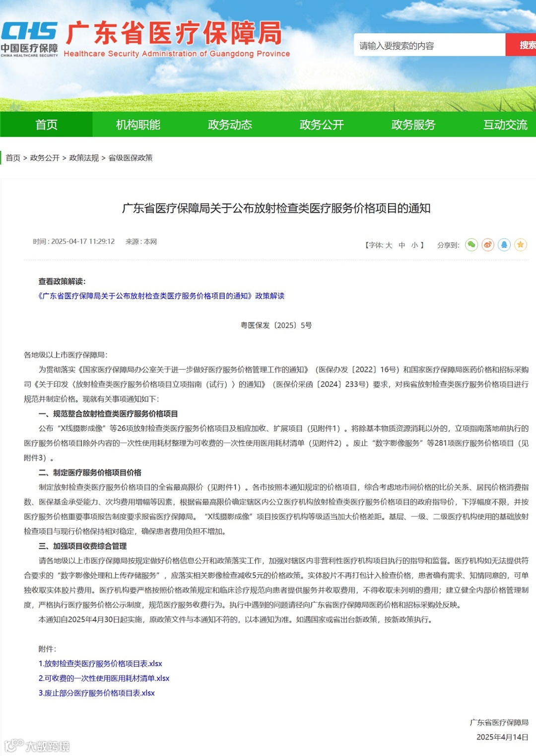Image resolution: width=536 pixels, height=756 pixels.
Task: Click the 附件: label
Action: point(47,649)
